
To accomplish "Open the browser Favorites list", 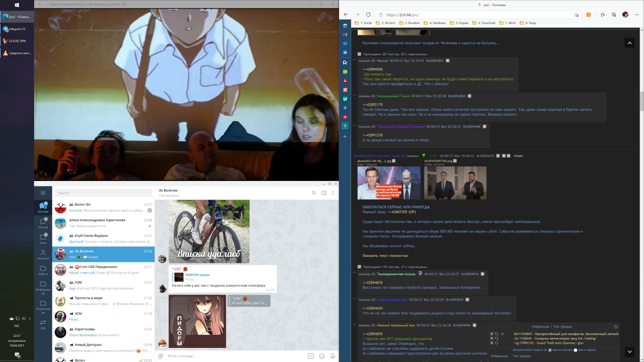I will (x=603, y=15).
